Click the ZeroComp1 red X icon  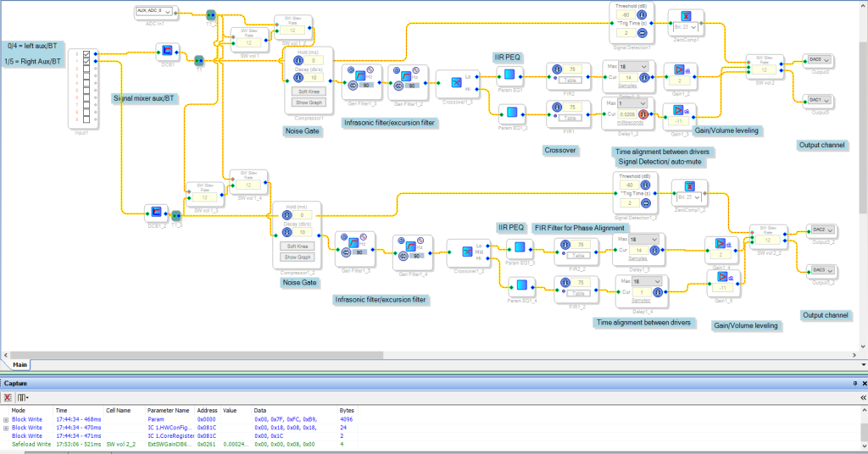click(x=686, y=16)
